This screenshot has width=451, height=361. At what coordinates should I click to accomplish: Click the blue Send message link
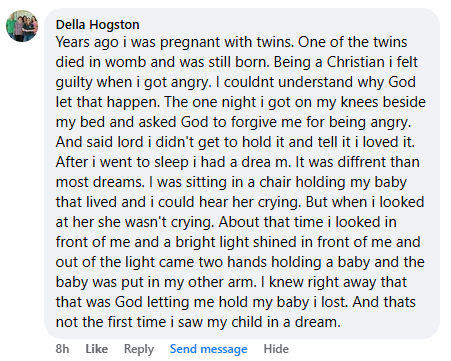coord(208,349)
